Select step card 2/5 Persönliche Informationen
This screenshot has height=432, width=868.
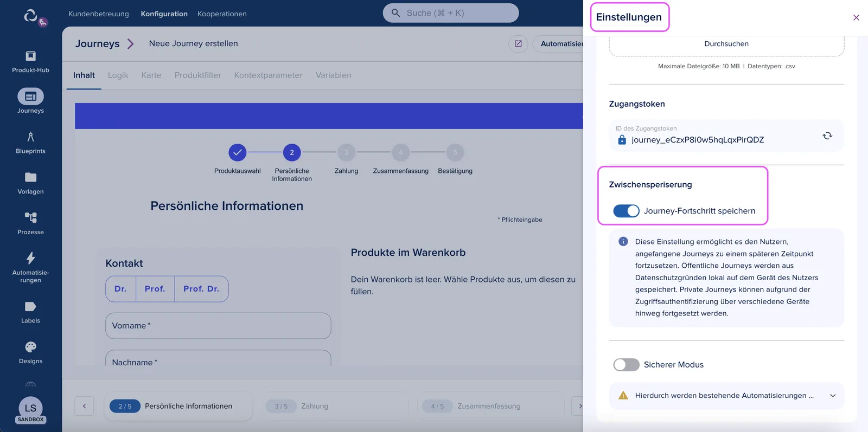click(178, 406)
